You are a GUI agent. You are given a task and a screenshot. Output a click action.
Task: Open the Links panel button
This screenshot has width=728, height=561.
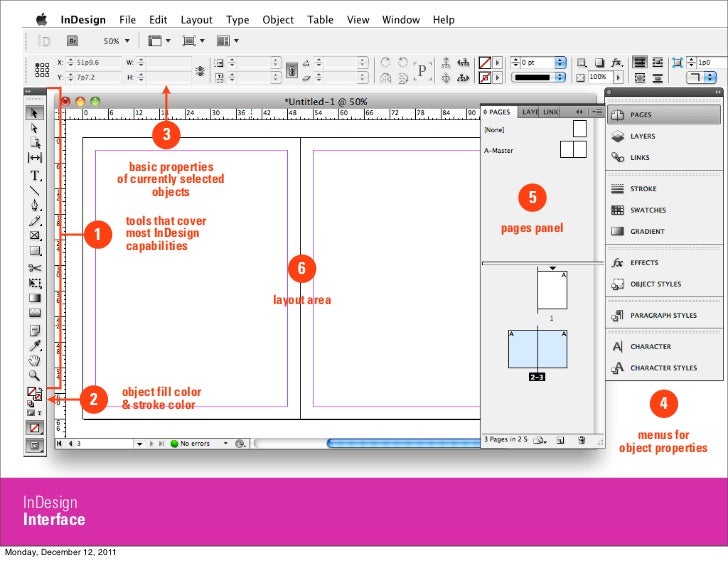pyautogui.click(x=664, y=157)
